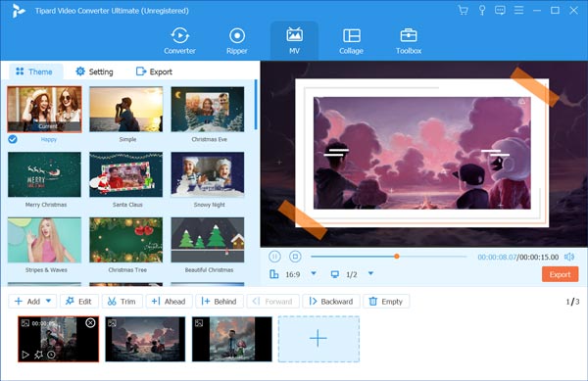Screen dimensions: 588x381
Task: Expand the 1/2 preview quality dropdown
Action: tap(370, 273)
